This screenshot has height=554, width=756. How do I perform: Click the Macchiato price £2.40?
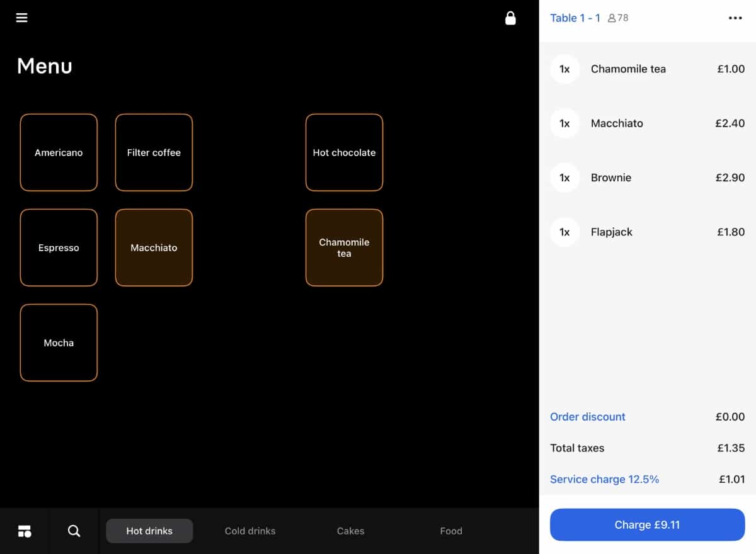(730, 123)
